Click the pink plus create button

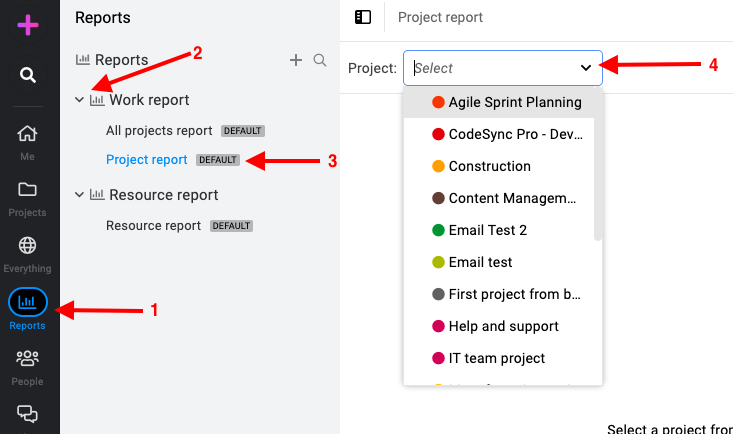[28, 25]
